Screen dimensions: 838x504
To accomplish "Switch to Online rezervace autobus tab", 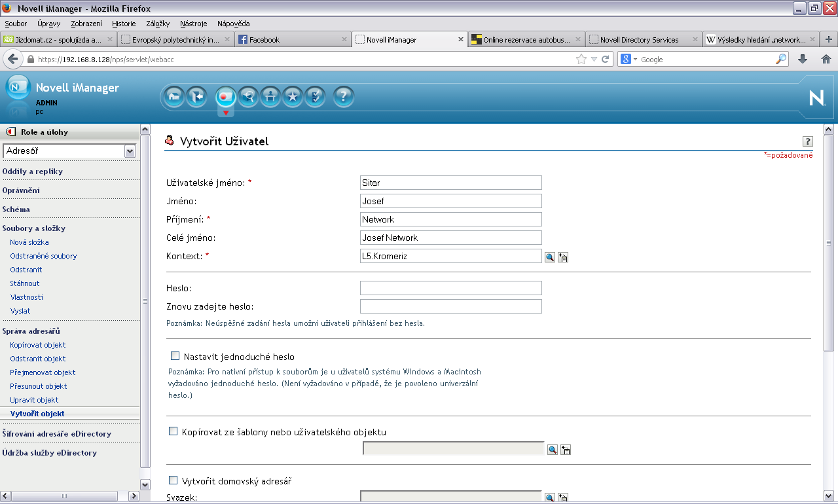I will point(526,39).
